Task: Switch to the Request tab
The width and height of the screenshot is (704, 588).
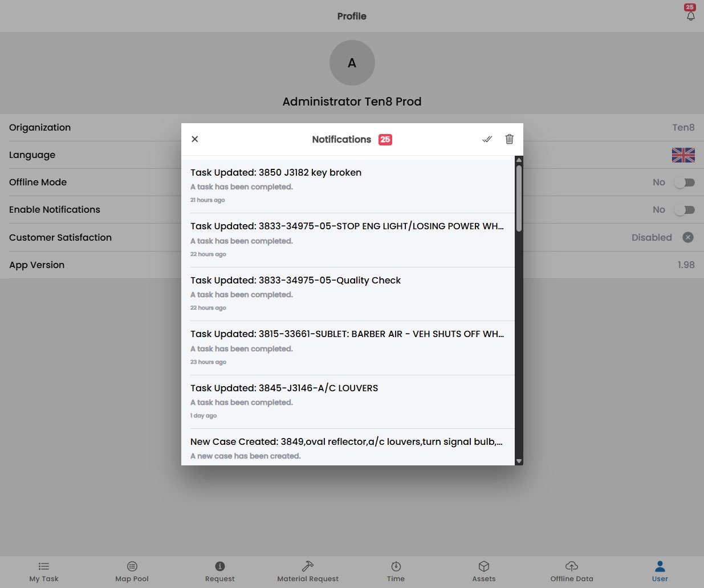Action: tap(220, 572)
